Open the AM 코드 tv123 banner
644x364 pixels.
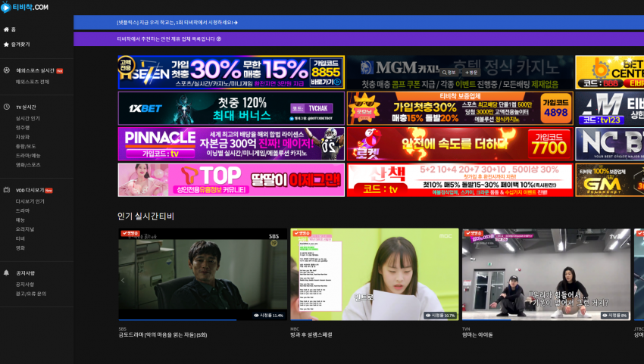click(x=609, y=108)
